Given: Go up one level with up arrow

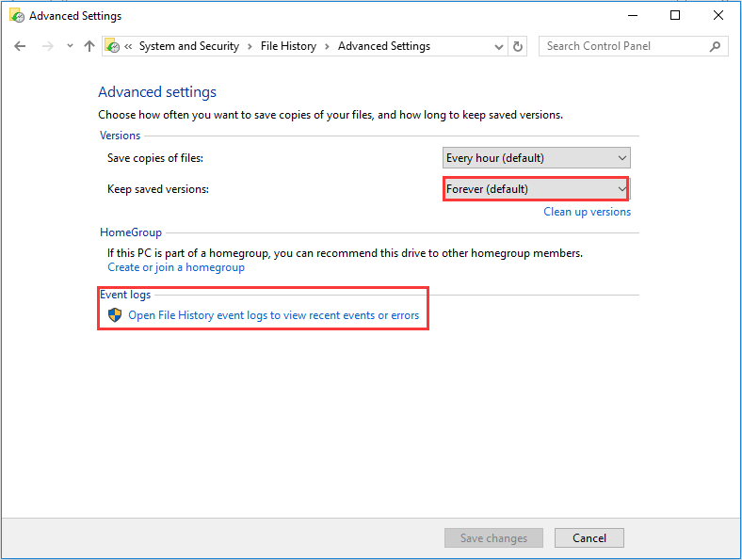Looking at the screenshot, I should point(89,46).
